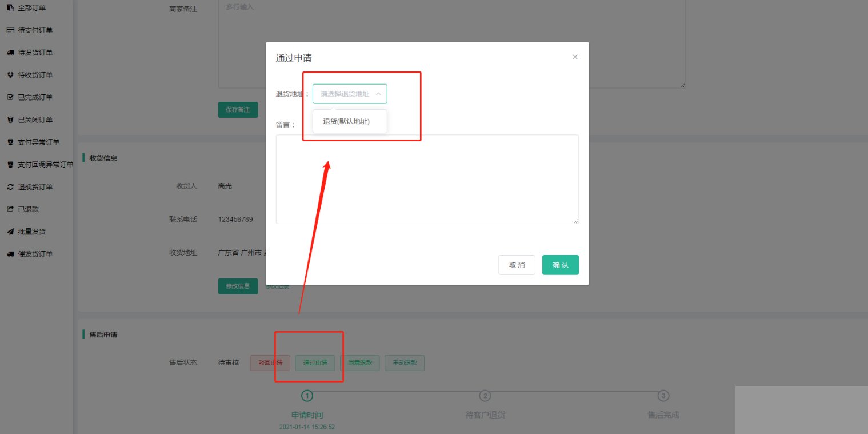Click the 同意退款 button
Image resolution: width=868 pixels, height=434 pixels.
point(360,363)
